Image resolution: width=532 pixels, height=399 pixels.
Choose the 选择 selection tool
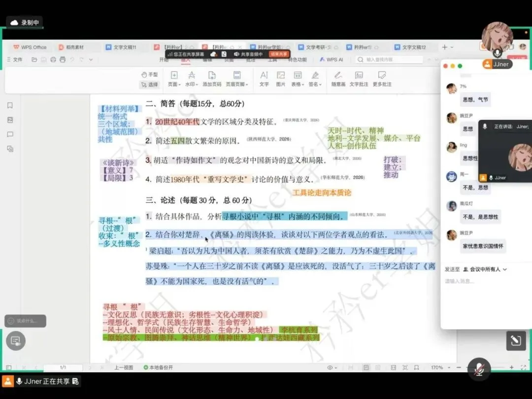pyautogui.click(x=150, y=85)
